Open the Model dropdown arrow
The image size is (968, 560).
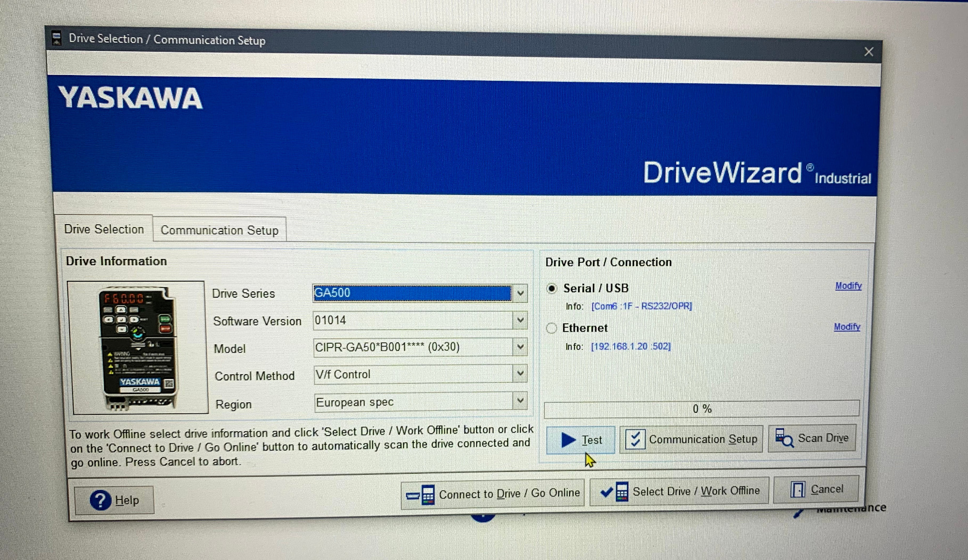520,347
